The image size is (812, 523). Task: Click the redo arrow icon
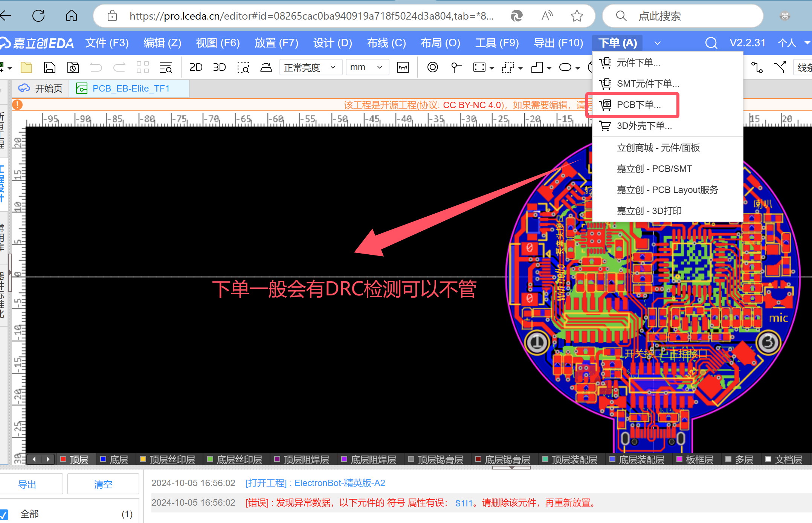pyautogui.click(x=119, y=67)
